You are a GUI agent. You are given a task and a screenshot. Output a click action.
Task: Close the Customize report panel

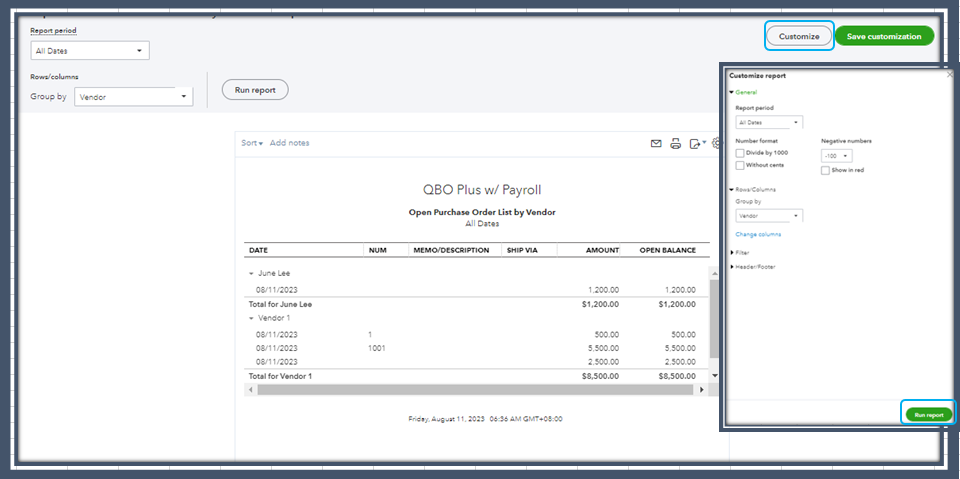pyautogui.click(x=950, y=75)
